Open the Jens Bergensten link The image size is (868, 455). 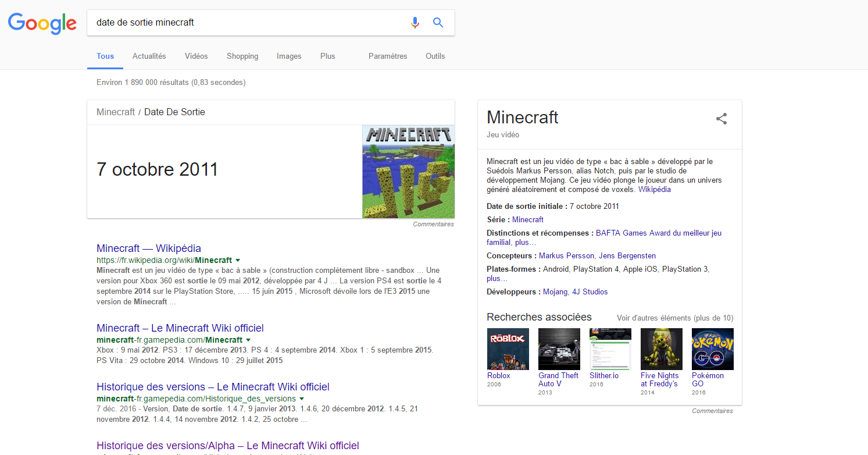pyautogui.click(x=627, y=255)
